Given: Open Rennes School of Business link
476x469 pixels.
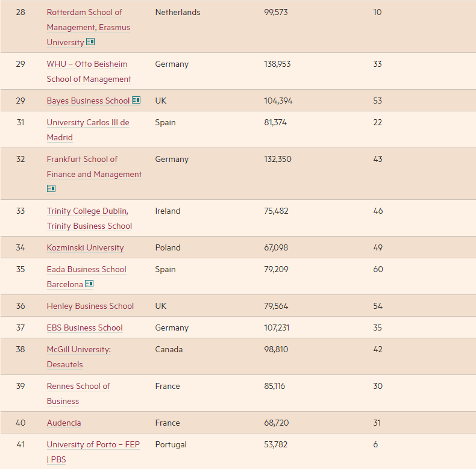Looking at the screenshot, I should pos(78,394).
